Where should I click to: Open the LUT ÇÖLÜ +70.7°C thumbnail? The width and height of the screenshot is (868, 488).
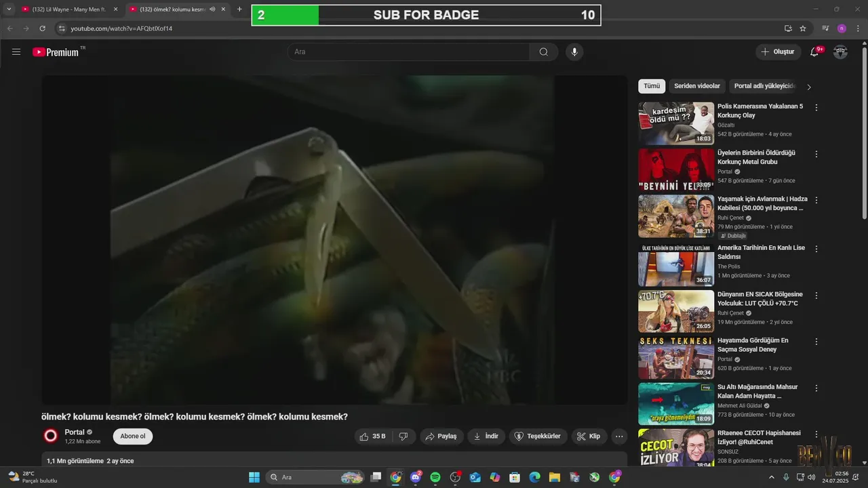tap(676, 311)
